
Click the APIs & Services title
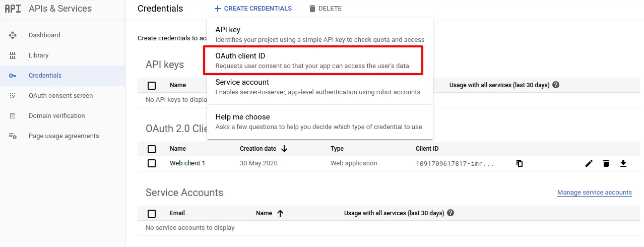60,9
